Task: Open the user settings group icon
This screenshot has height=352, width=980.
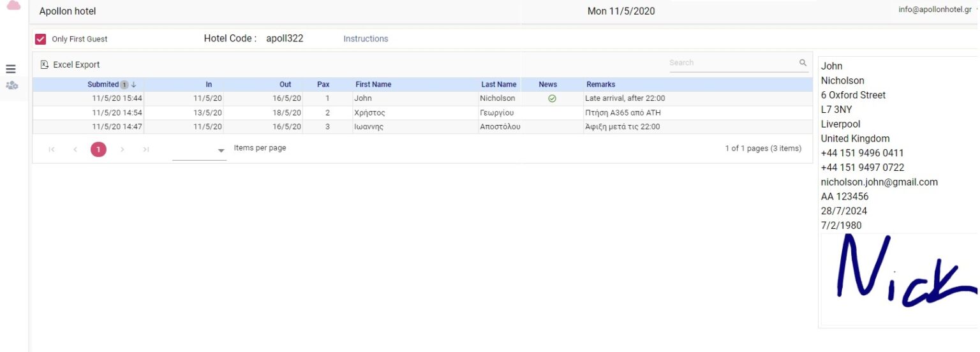Action: pos(11,85)
